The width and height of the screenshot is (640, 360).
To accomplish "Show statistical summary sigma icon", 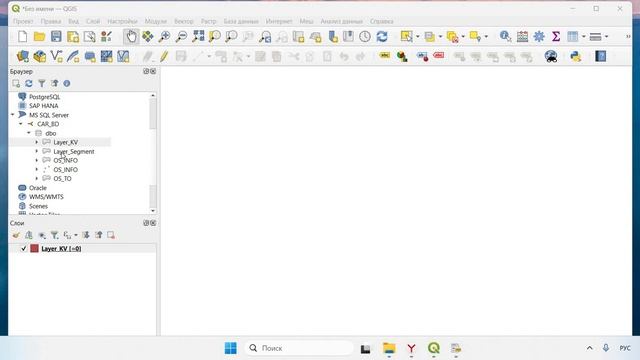I will [556, 37].
